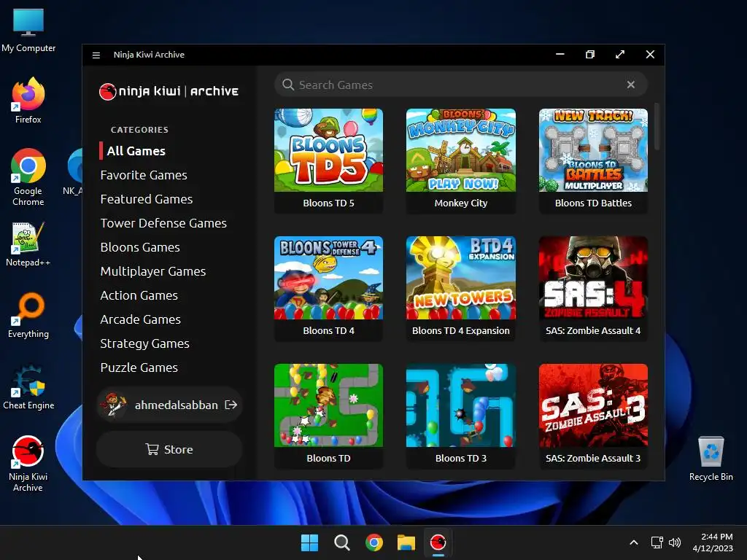The image size is (747, 560).
Task: Open File Explorer from the taskbar
Action: click(406, 542)
